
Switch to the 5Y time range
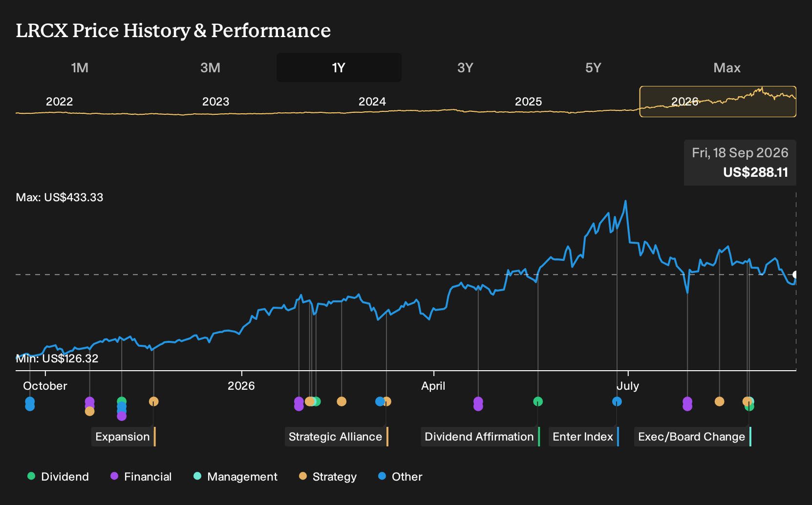[x=593, y=67]
